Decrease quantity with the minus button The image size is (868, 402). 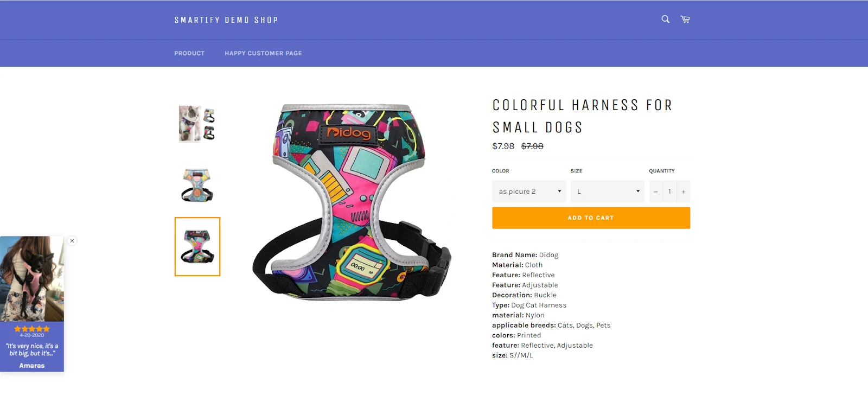coord(655,192)
